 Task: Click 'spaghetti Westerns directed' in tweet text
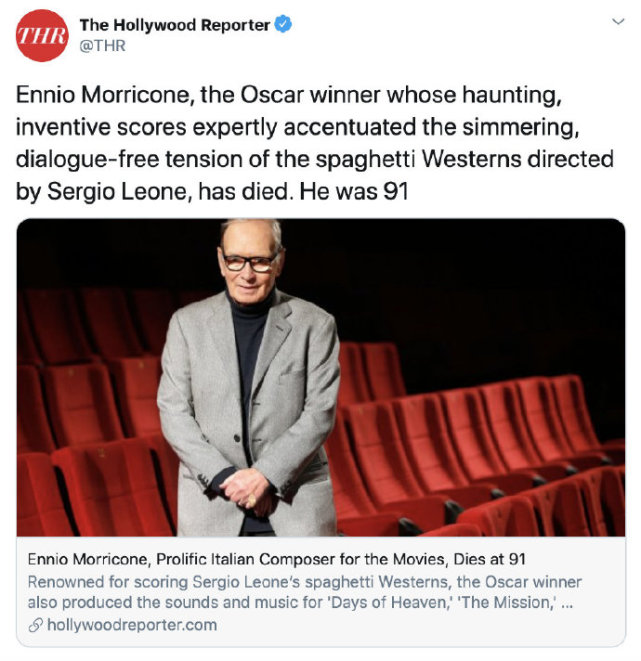click(464, 159)
